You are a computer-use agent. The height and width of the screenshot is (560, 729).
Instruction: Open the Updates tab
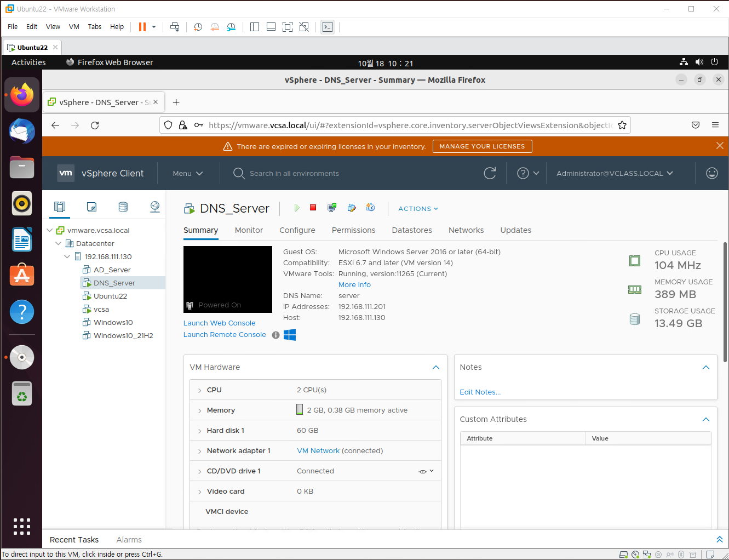[516, 230]
